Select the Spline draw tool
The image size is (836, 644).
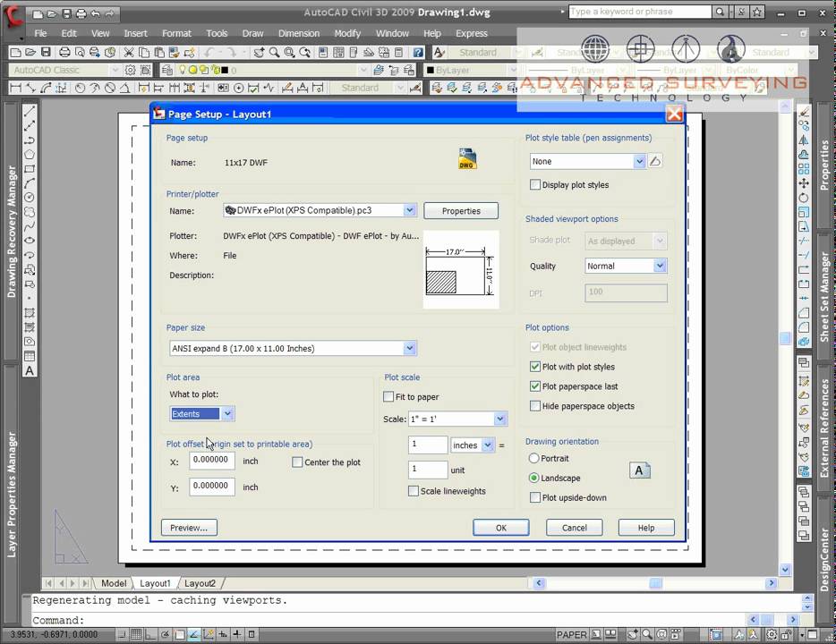[x=30, y=226]
